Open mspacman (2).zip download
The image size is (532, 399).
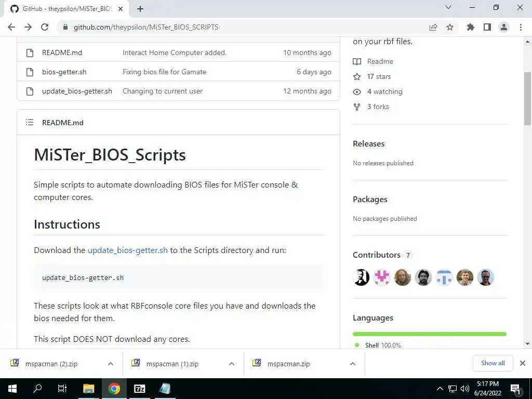[x=51, y=364]
